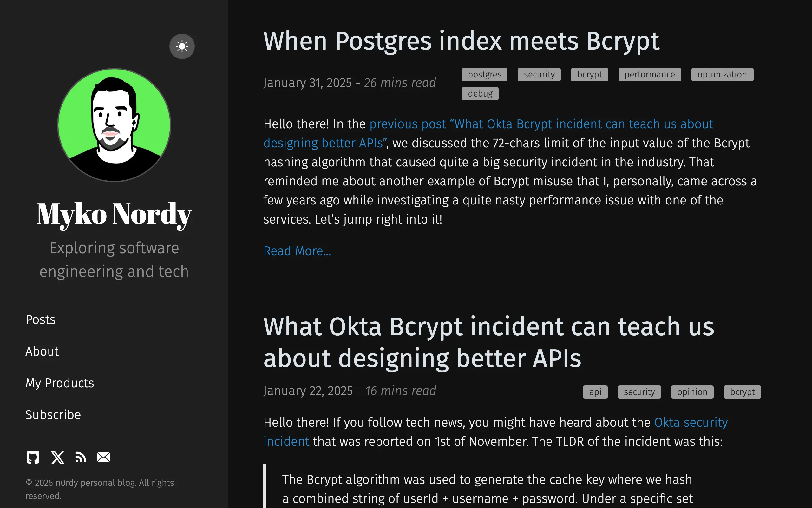
Task: Follow the previous post link in the intro paragraph
Action: pyautogui.click(x=488, y=133)
